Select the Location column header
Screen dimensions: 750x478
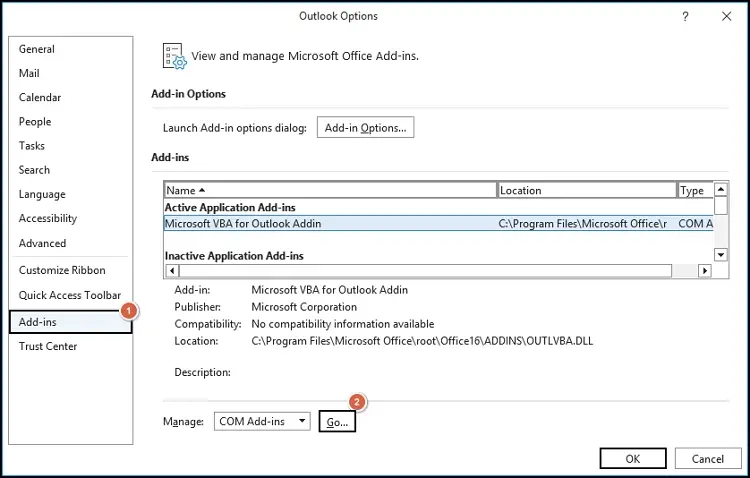coord(587,190)
